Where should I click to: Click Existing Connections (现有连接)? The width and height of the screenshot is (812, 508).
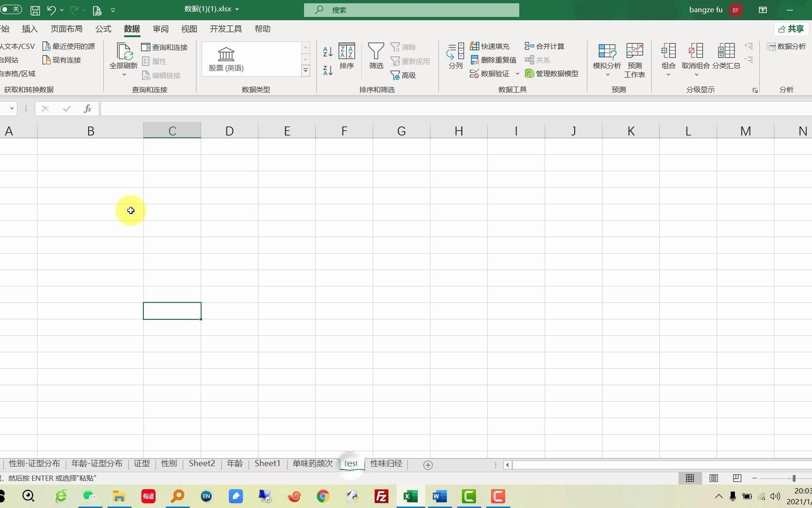pyautogui.click(x=62, y=60)
